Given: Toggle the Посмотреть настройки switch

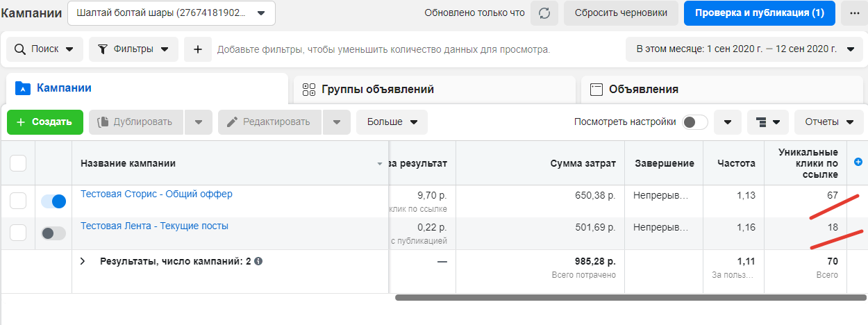Looking at the screenshot, I should click(694, 122).
